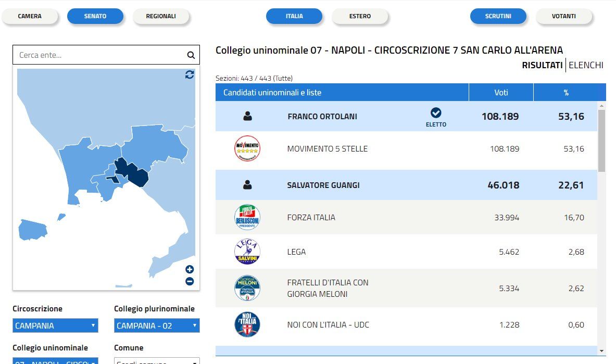Viewport: 616px width, 364px height.
Task: Zoom in on the map
Action: point(190,269)
